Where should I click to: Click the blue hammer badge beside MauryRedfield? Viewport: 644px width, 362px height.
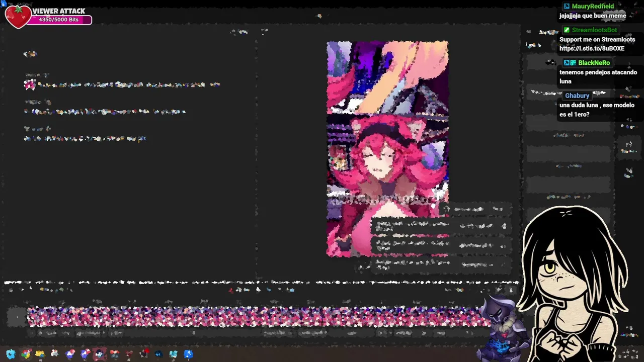click(x=567, y=6)
